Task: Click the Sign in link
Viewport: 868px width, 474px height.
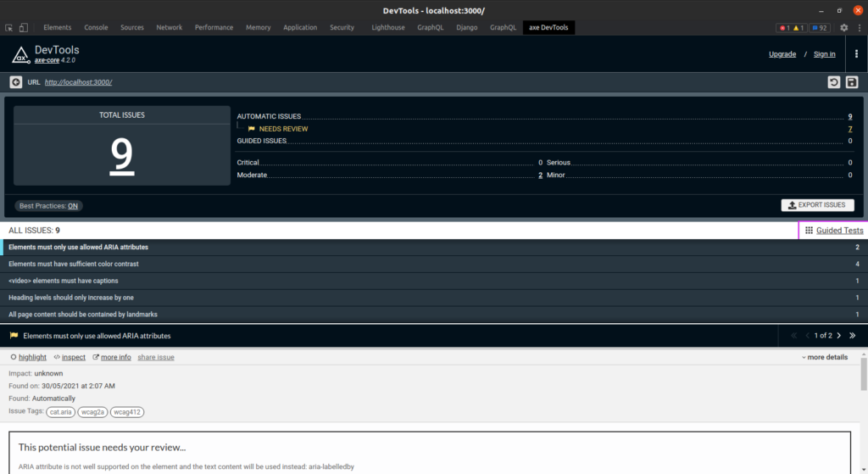Action: pyautogui.click(x=824, y=54)
